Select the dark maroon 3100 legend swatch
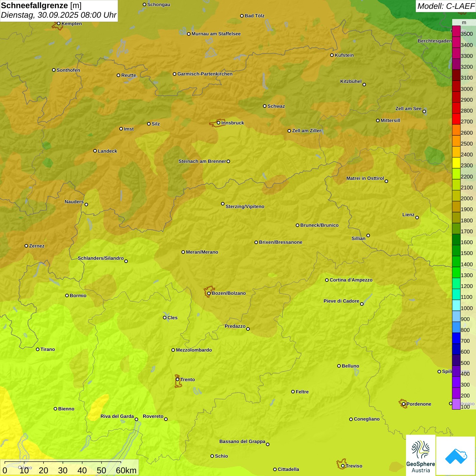 click(x=456, y=75)
